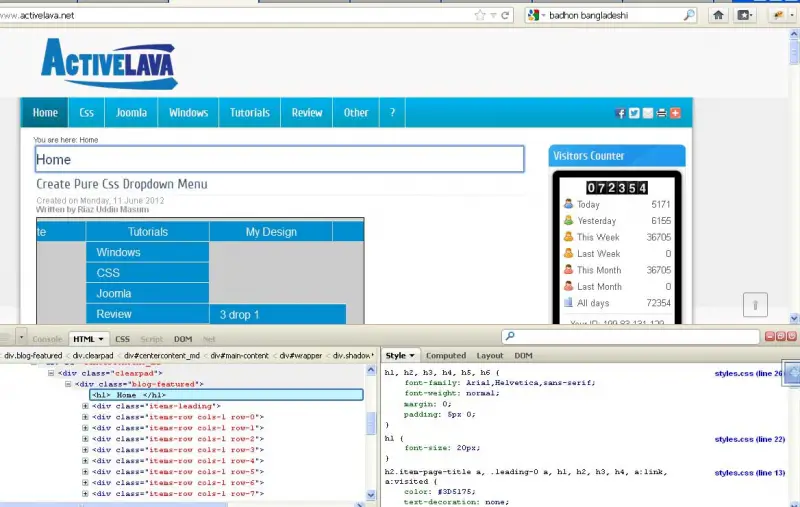Click the div#main-content breadcrumb
Image resolution: width=800 pixels, height=507 pixels.
239,356
